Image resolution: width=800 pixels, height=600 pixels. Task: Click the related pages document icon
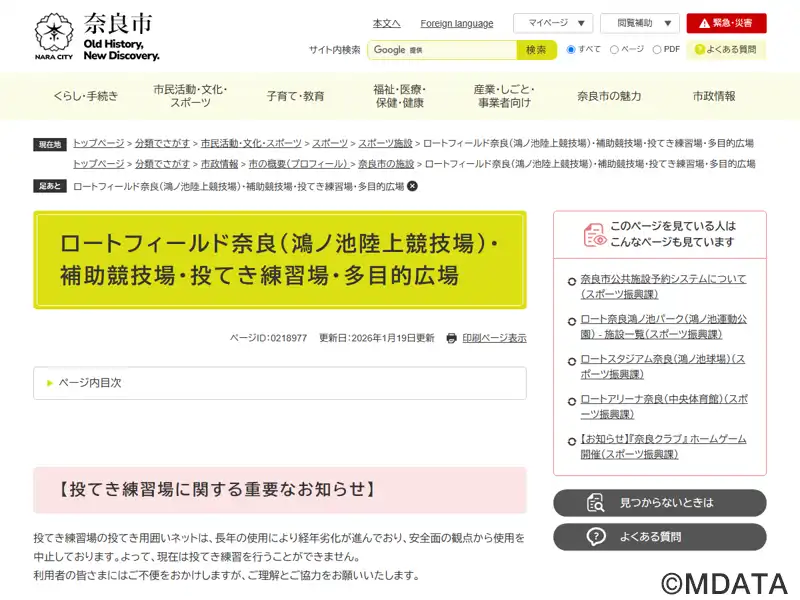pyautogui.click(x=595, y=234)
